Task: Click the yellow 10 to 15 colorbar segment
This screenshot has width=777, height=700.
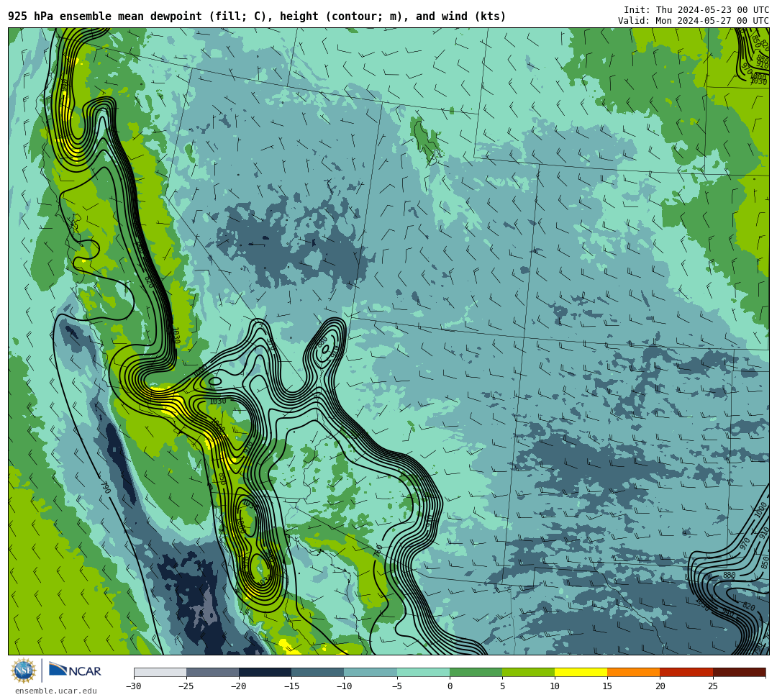Action: (x=581, y=672)
